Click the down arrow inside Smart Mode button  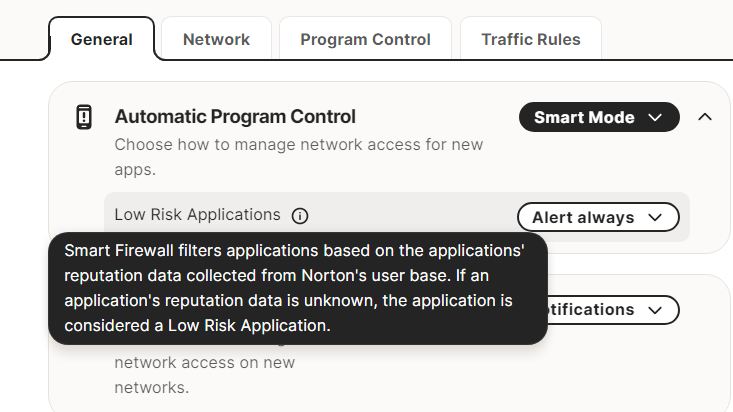655,117
